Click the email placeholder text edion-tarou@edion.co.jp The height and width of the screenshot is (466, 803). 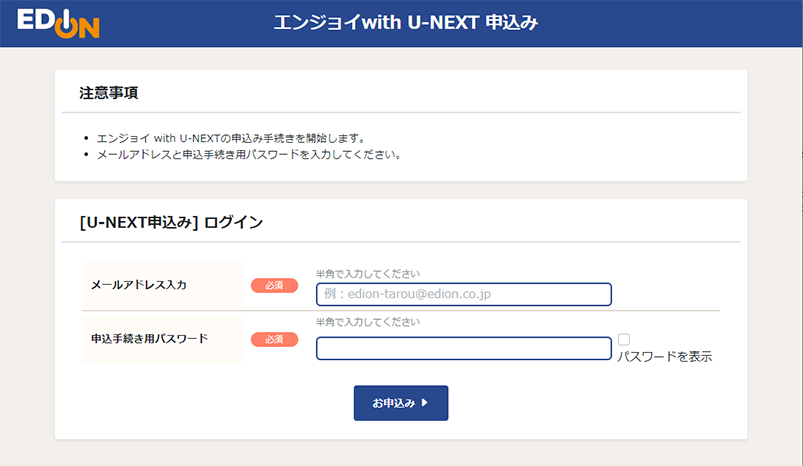(x=421, y=294)
